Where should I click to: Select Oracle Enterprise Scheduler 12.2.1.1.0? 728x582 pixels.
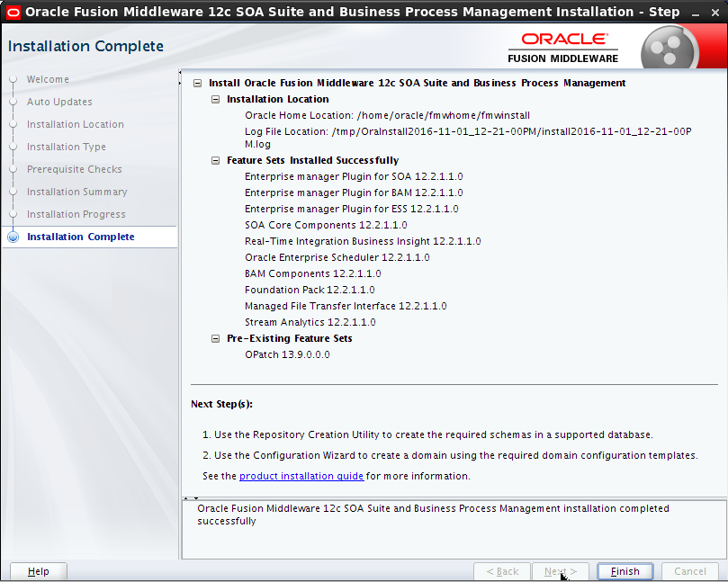(x=337, y=257)
